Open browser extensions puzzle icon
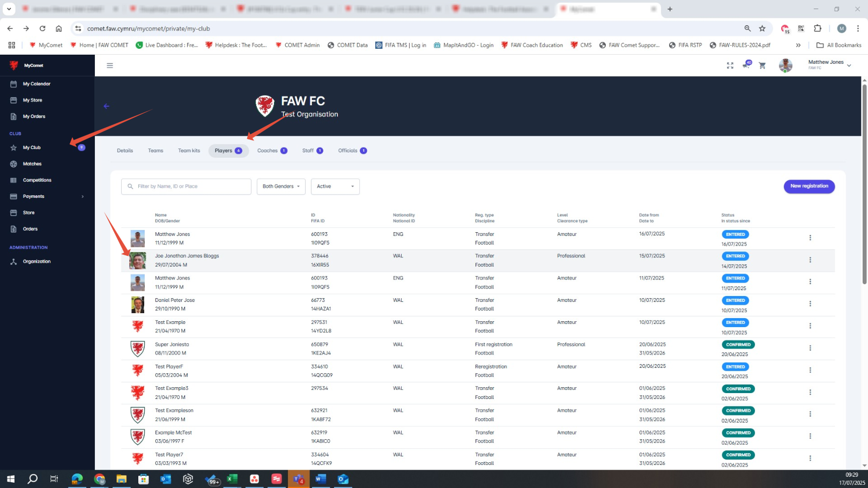868x488 pixels. coord(818,28)
